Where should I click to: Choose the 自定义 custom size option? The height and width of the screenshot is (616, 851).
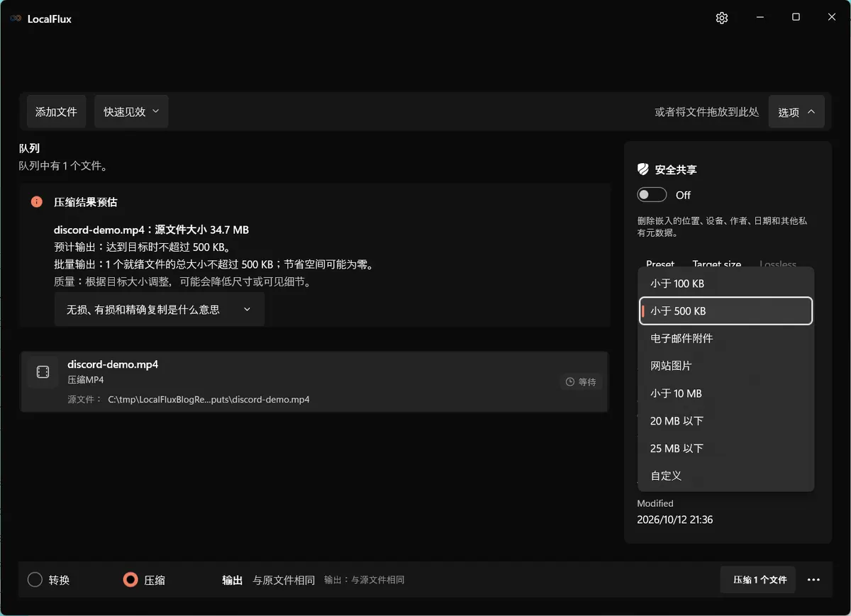pos(726,476)
